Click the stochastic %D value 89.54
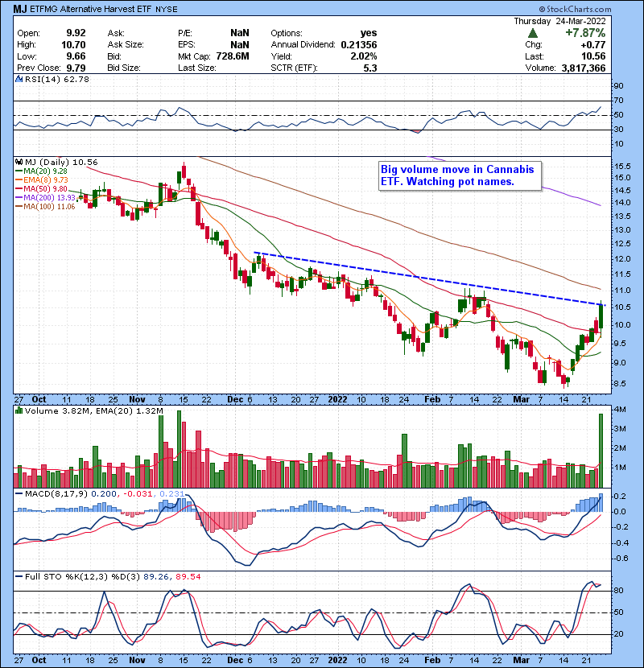 (188, 576)
